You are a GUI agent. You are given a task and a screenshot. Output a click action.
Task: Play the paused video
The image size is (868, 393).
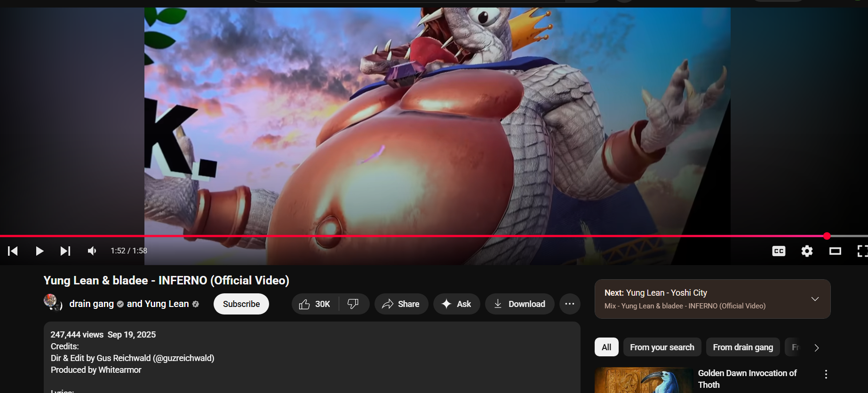(x=40, y=251)
